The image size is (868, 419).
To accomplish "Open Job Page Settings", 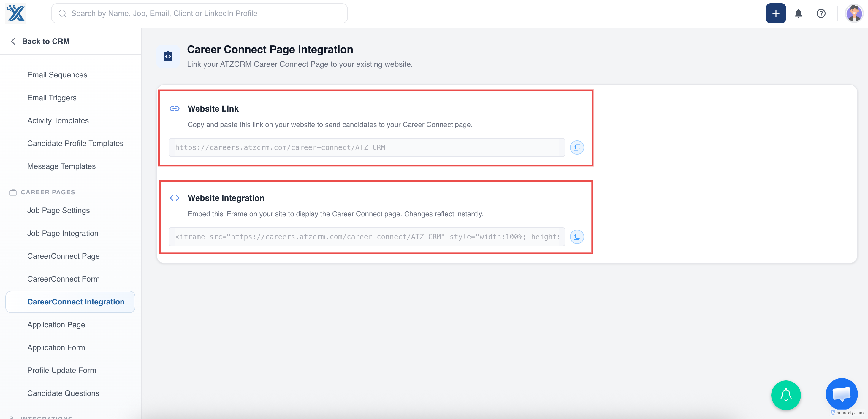I will click(x=59, y=210).
